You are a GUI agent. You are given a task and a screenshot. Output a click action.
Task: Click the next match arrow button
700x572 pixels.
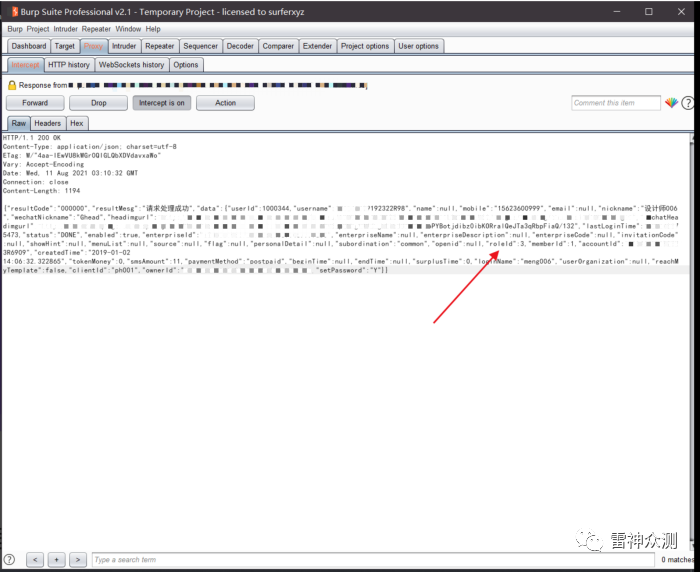78,559
